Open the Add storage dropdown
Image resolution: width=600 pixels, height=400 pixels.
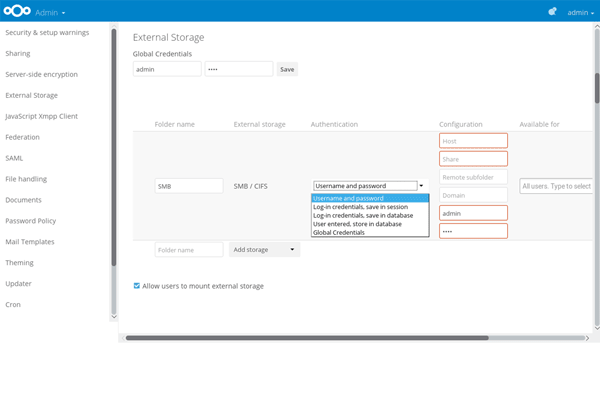pyautogui.click(x=264, y=249)
